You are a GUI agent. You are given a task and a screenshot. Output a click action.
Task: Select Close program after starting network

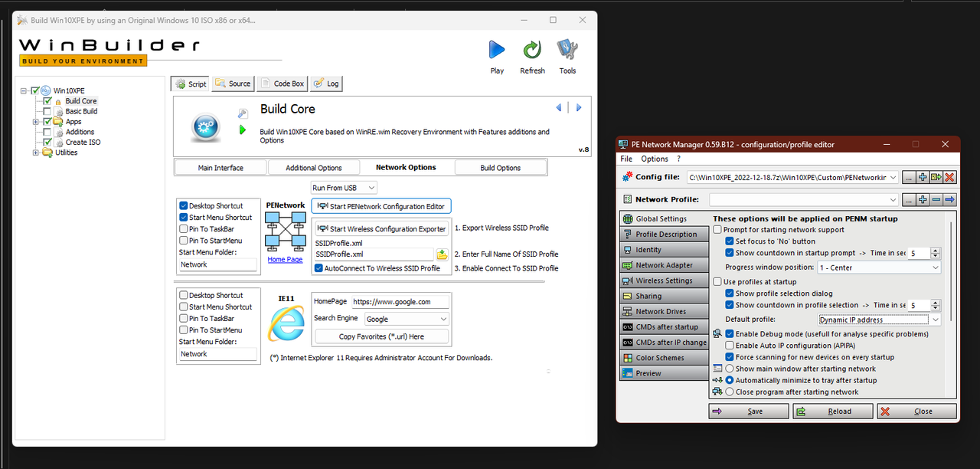coord(730,392)
